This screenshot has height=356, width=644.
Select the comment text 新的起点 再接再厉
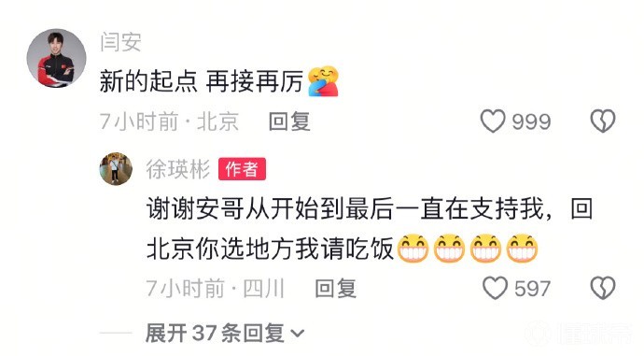[202, 81]
